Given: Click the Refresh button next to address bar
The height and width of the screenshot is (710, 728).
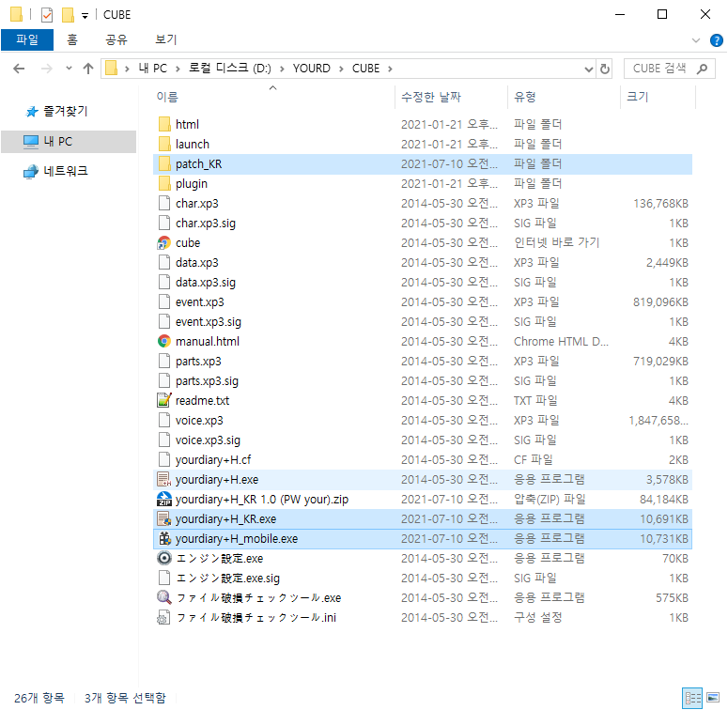Looking at the screenshot, I should click(605, 69).
